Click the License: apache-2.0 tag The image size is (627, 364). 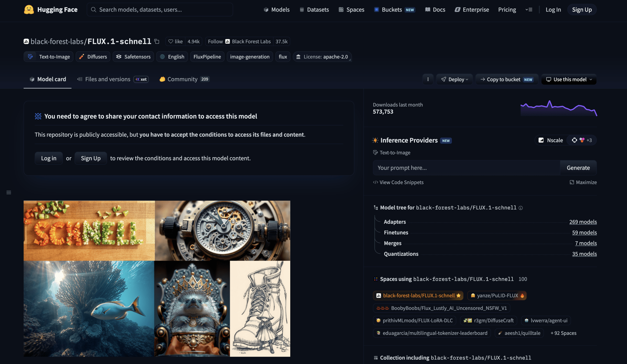click(322, 57)
